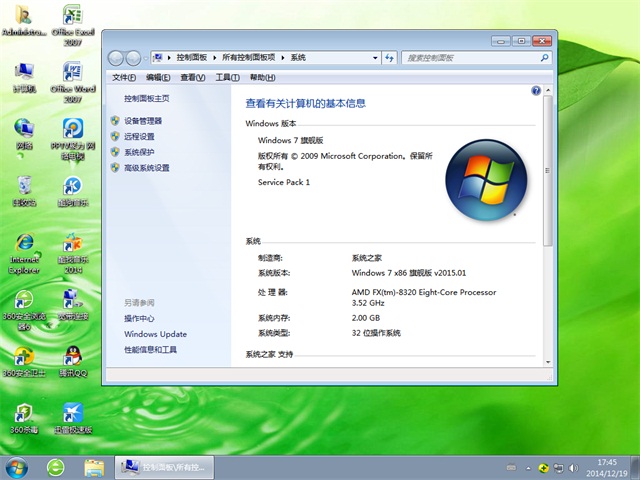Open Office Word 2007 desktop shortcut
This screenshot has width=640, height=480.
click(73, 82)
